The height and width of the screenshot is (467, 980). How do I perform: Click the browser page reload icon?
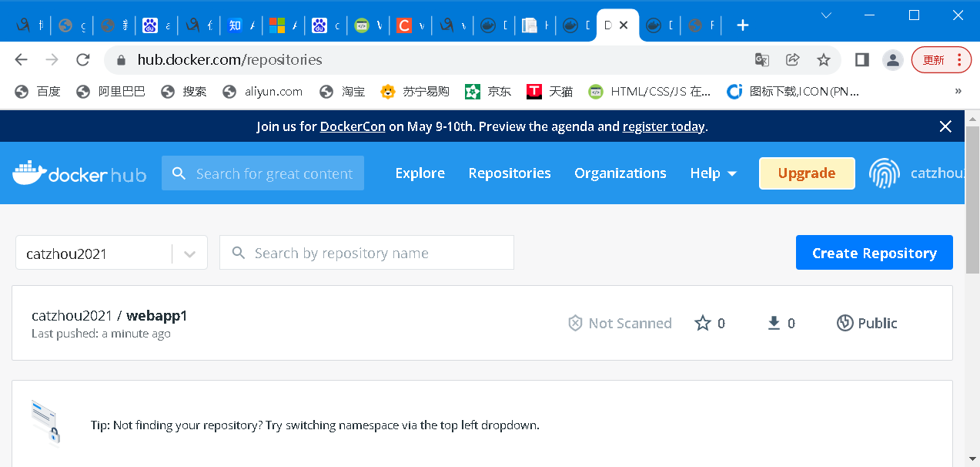coord(83,60)
